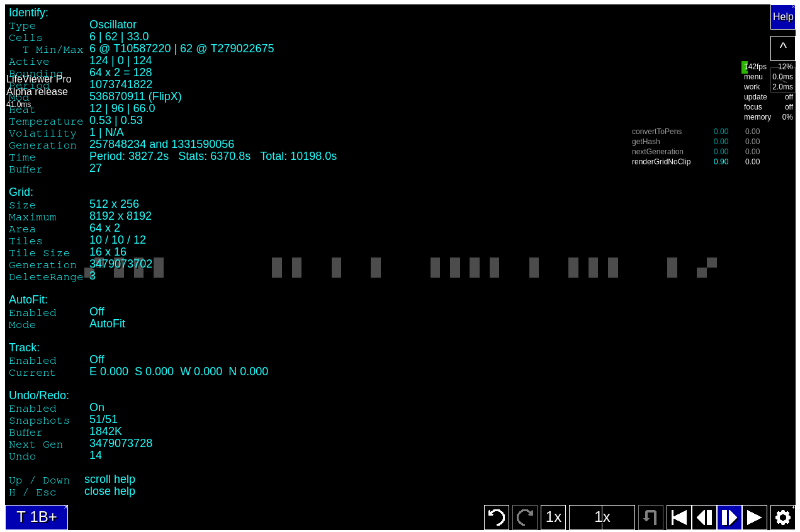The image size is (800, 532).
Task: Adjust the 1x speed slider
Action: (x=602, y=518)
